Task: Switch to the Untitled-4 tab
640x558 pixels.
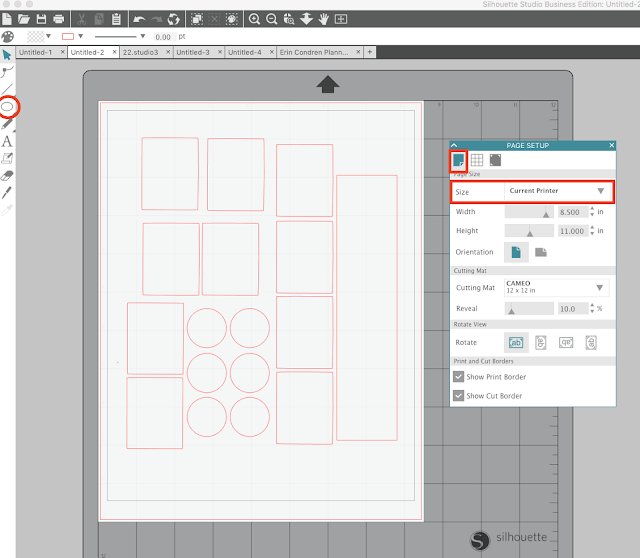Action: [245, 52]
